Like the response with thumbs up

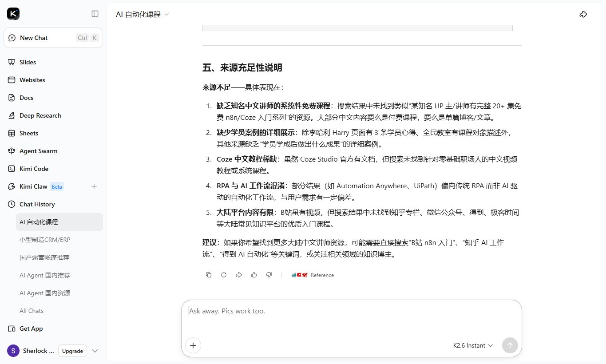point(254,275)
